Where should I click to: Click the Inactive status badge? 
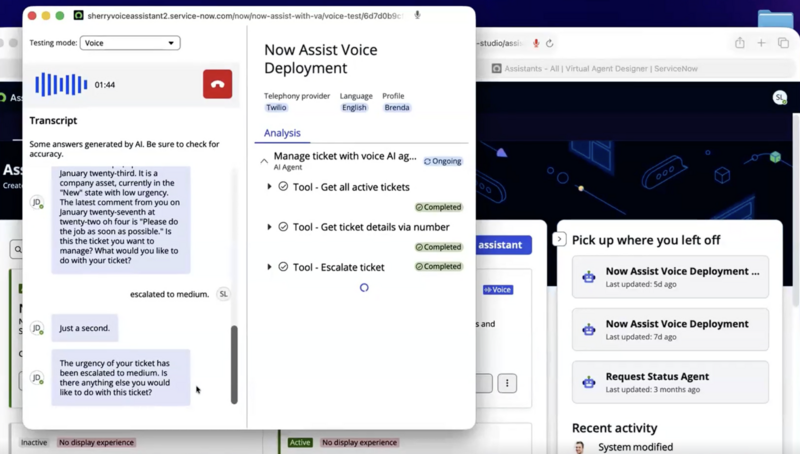tap(34, 442)
